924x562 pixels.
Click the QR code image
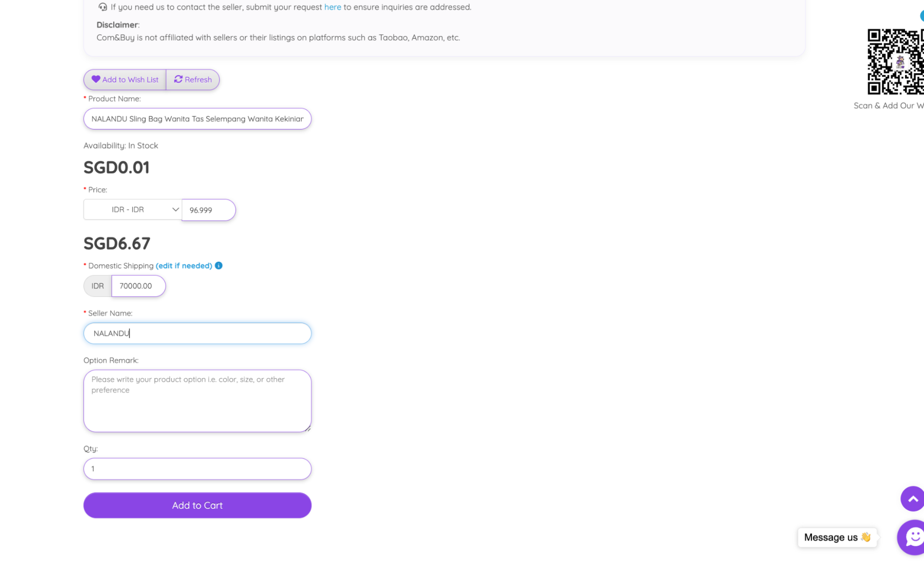pyautogui.click(x=895, y=61)
